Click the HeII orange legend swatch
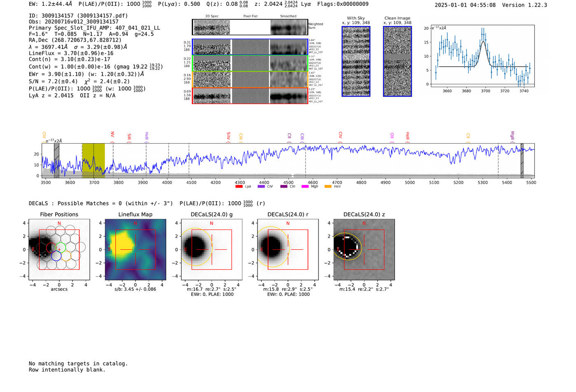Screen dimensions: 576x392 (x=328, y=187)
